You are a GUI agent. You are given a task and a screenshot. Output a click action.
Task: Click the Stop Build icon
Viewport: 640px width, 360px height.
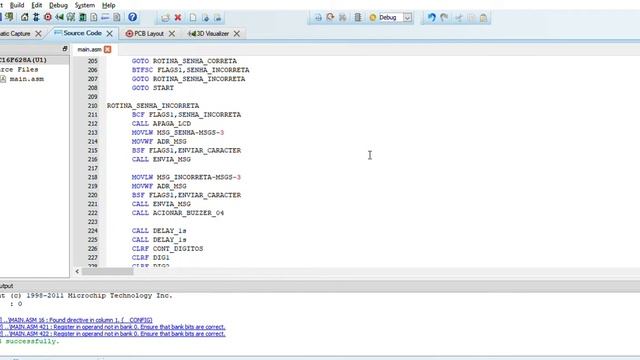click(x=343, y=18)
